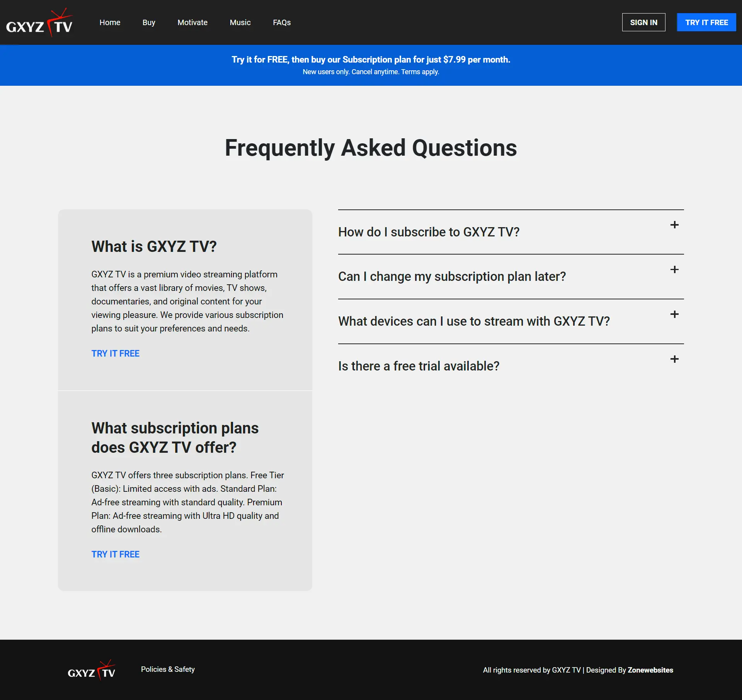Expand 'How do I subscribe' plus icon
The width and height of the screenshot is (742, 700).
point(674,225)
